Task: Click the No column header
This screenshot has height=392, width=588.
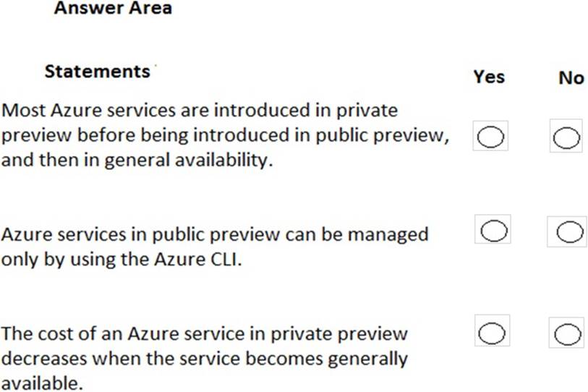Action: pyautogui.click(x=571, y=77)
